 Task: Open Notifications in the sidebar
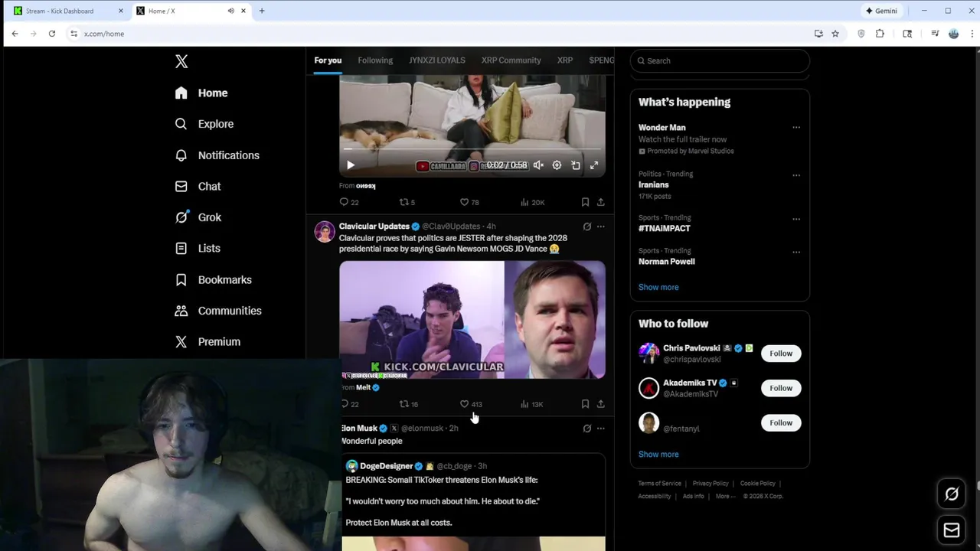point(217,155)
